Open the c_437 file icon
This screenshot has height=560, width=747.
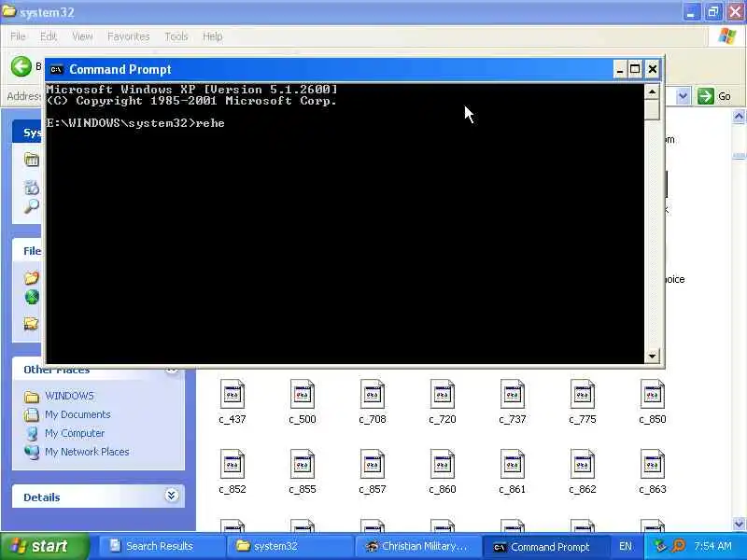pos(233,394)
